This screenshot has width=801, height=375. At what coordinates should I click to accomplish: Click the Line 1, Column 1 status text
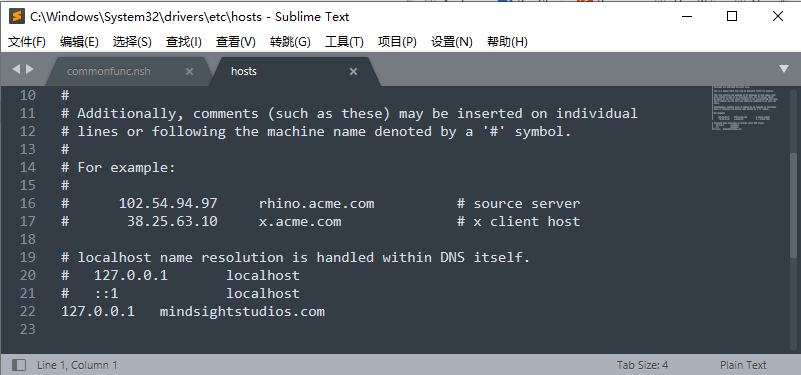click(77, 365)
